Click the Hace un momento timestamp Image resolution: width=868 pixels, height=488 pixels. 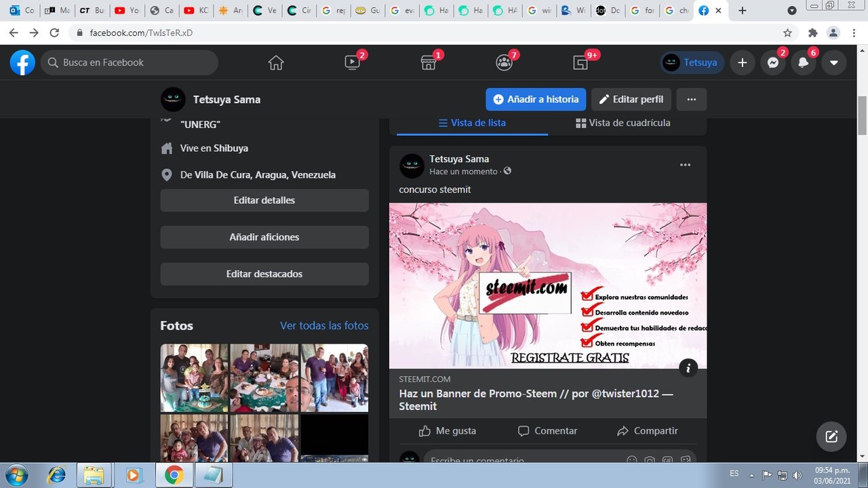click(x=463, y=171)
